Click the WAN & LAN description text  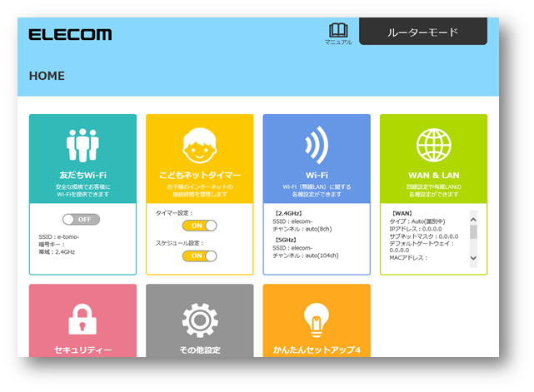click(433, 191)
